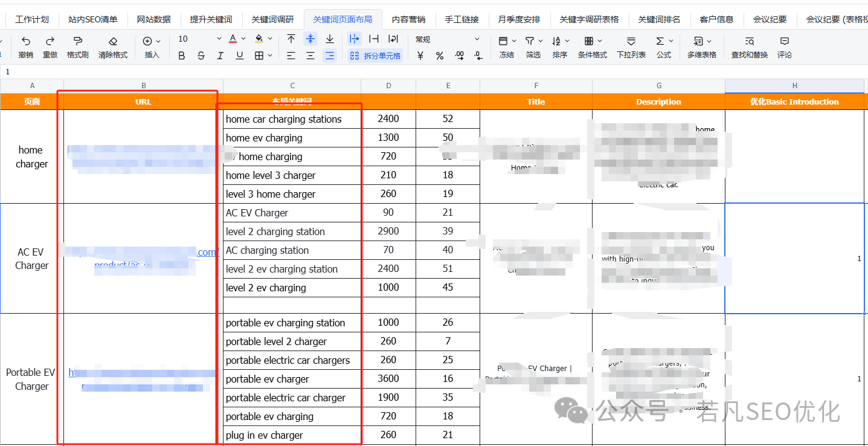Redo the action (重做)
868x446 pixels.
point(50,47)
